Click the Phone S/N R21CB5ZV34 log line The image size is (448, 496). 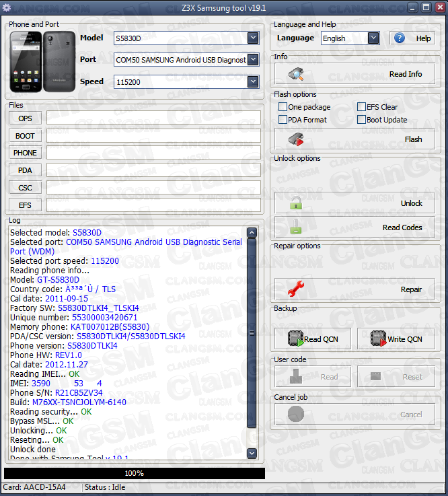pyautogui.click(x=57, y=392)
